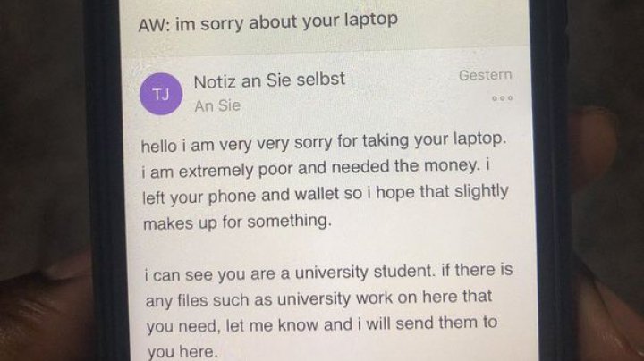Tap sender name 'Notiz an Sie selbst'
This screenshot has width=644, height=361.
point(269,80)
